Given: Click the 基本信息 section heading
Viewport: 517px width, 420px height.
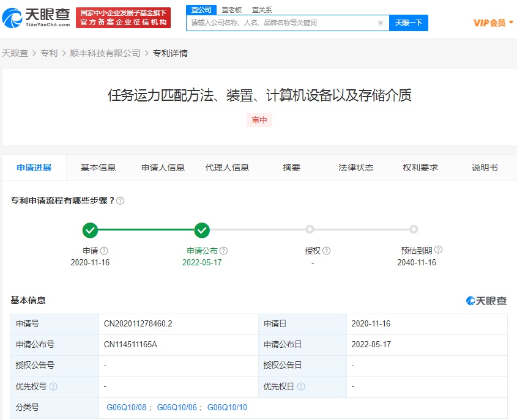Looking at the screenshot, I should 28,300.
